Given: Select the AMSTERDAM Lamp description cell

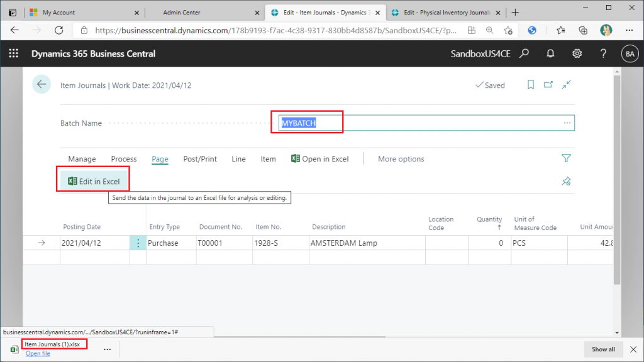Looking at the screenshot, I should [x=367, y=243].
